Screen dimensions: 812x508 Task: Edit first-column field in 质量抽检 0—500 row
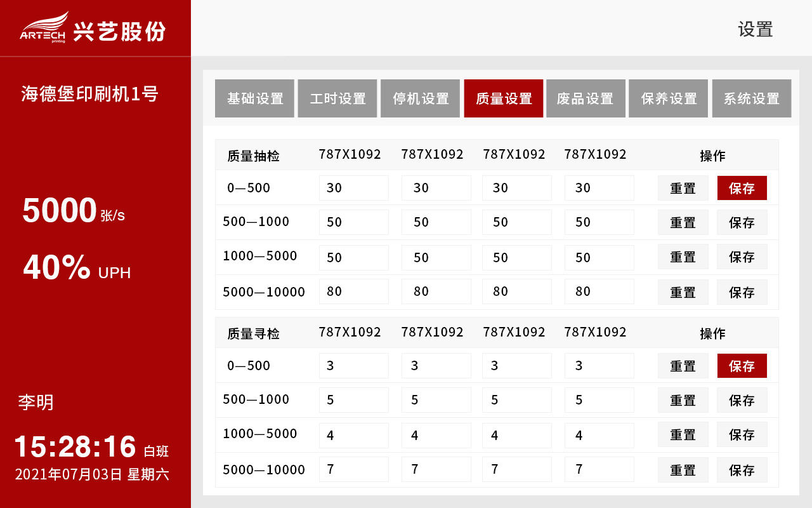coord(354,188)
